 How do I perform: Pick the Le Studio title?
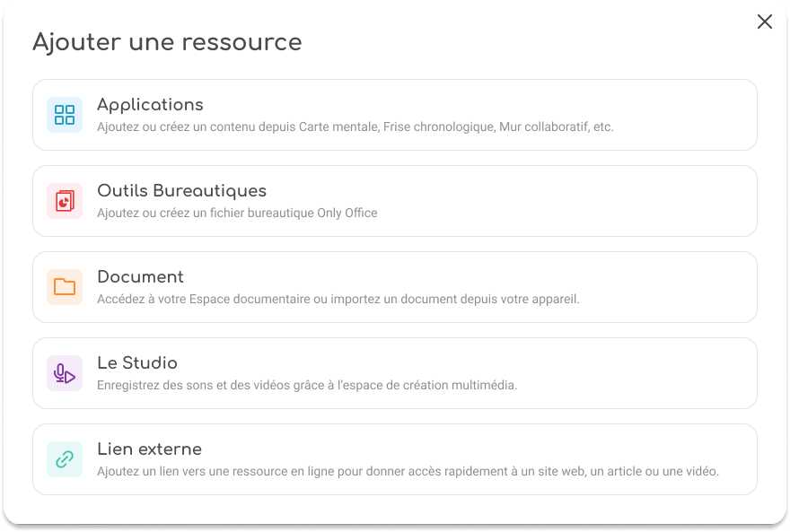coord(137,363)
